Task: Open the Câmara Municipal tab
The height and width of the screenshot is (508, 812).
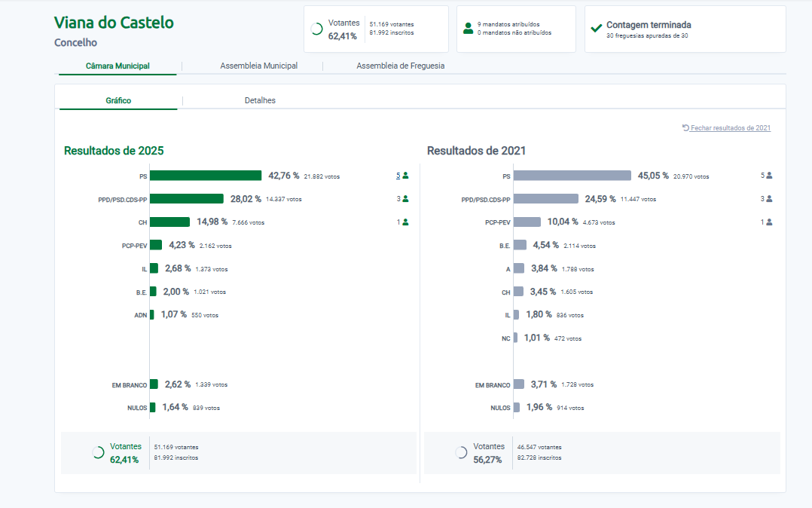Action: 118,66
